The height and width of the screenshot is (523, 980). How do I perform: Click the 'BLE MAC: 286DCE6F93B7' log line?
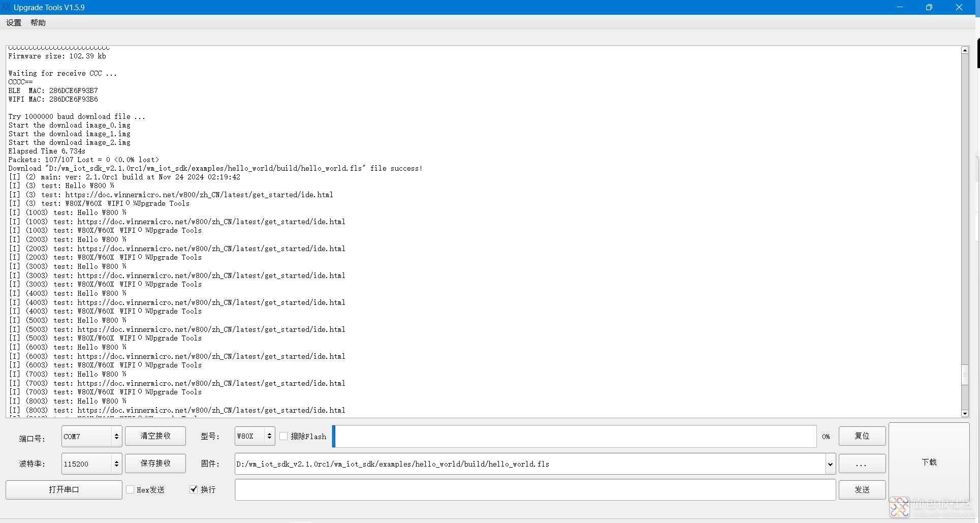pos(53,90)
